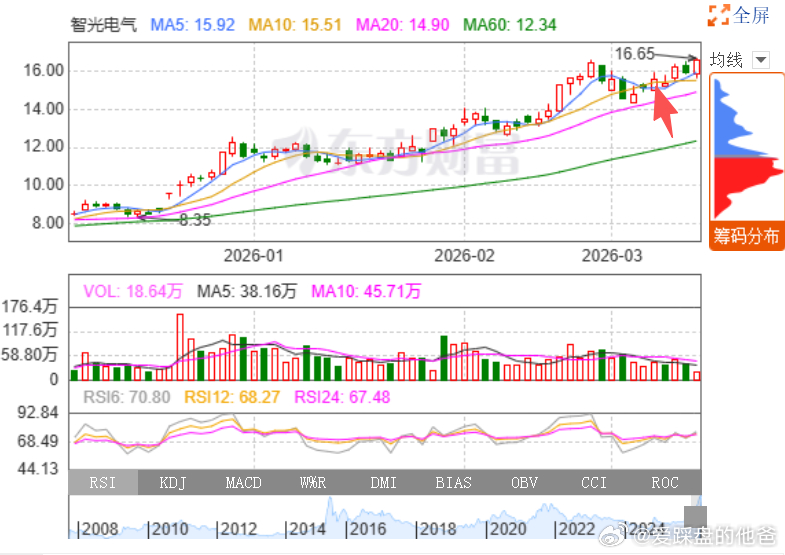This screenshot has width=785, height=555.
Task: Click the 筹码分布 button
Action: pos(746,235)
